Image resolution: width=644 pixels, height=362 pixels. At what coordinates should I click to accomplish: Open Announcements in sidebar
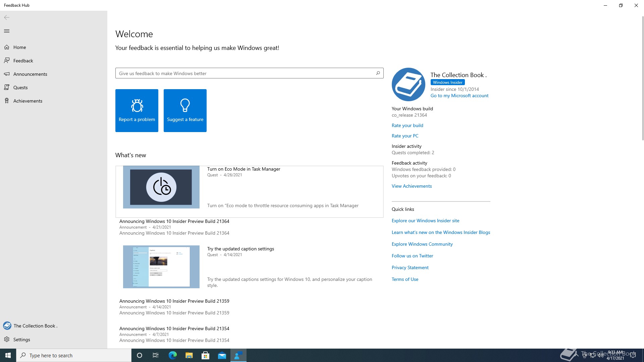[x=54, y=74]
